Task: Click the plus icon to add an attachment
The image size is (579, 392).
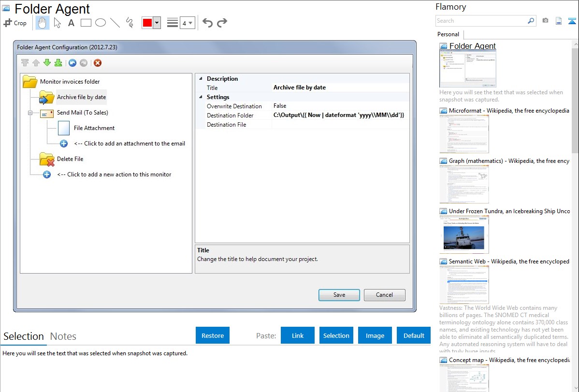Action: pyautogui.click(x=64, y=144)
